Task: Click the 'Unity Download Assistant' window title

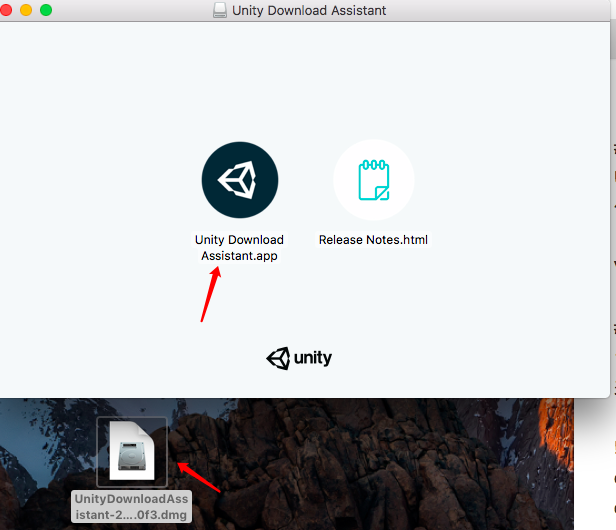Action: tap(309, 10)
